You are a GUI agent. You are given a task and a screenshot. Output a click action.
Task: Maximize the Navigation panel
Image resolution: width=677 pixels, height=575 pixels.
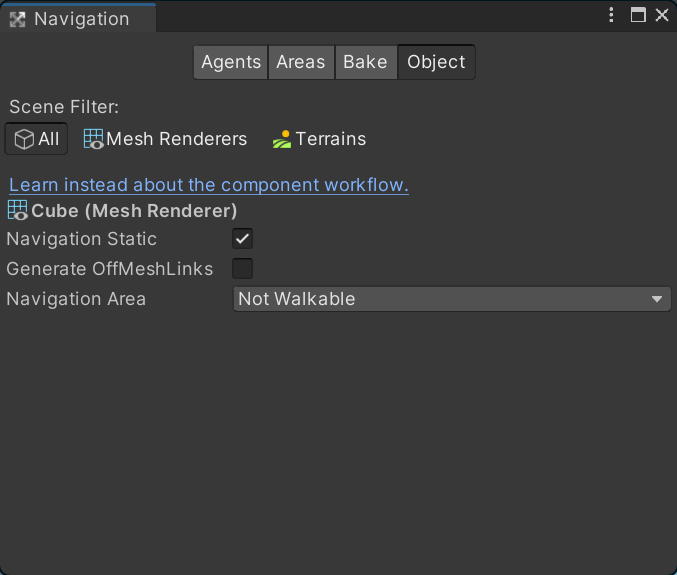click(x=638, y=15)
